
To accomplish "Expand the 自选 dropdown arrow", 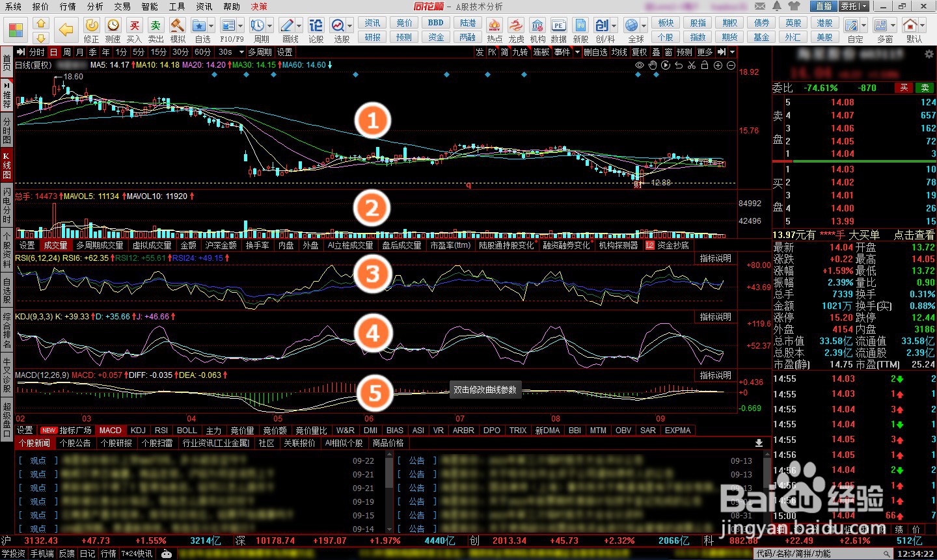I will [213, 26].
